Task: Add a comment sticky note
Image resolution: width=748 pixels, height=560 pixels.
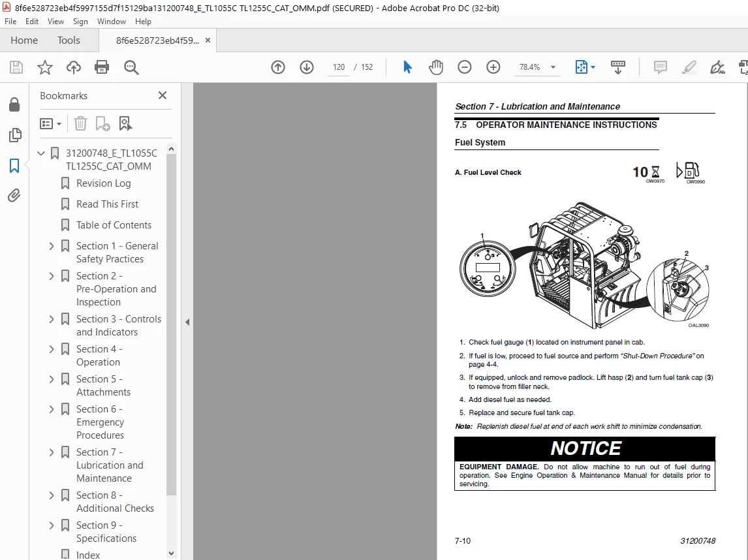Action: [661, 67]
